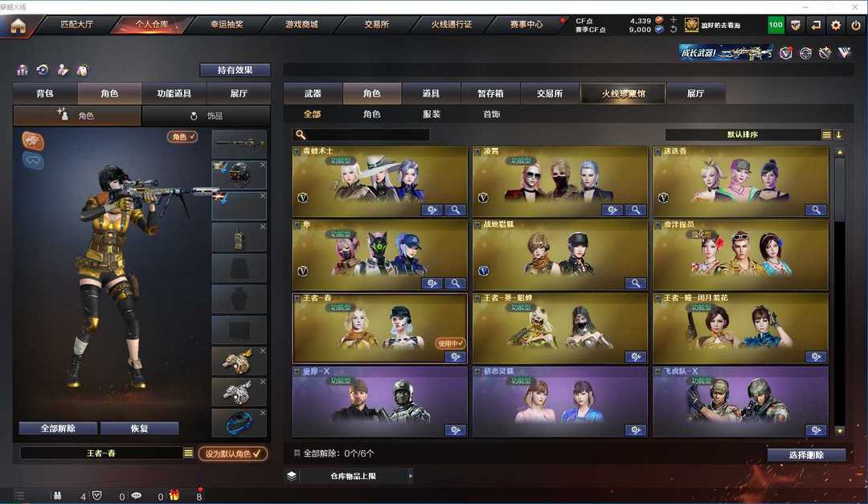Go to the home lobby icon
The height and width of the screenshot is (504, 868).
tap(18, 26)
